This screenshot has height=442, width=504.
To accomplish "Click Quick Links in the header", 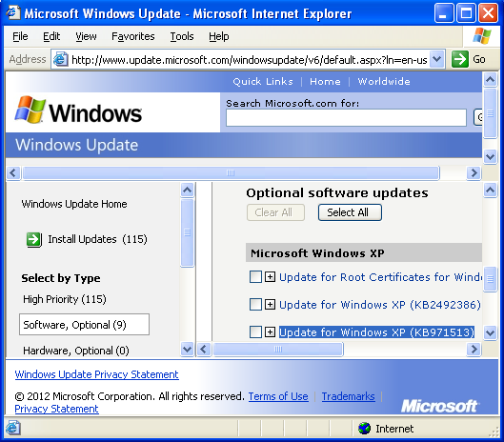I will click(263, 81).
